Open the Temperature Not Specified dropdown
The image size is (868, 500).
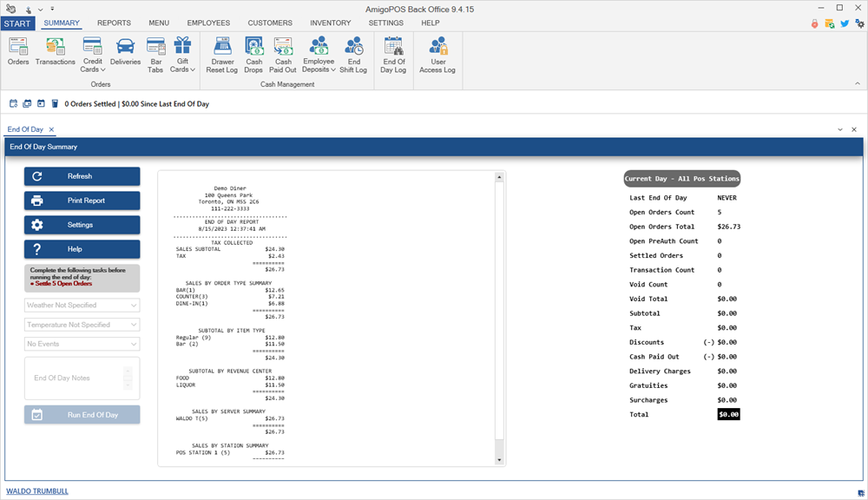click(82, 325)
